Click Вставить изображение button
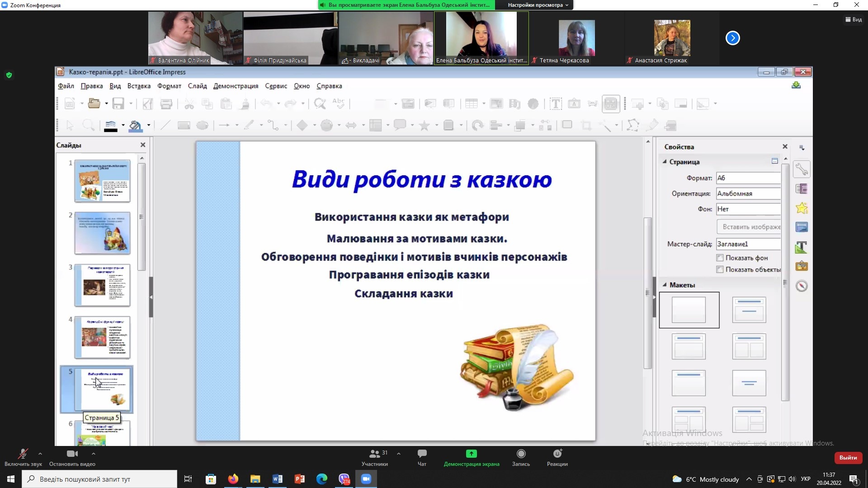Viewport: 868px width, 488px height. tap(749, 227)
